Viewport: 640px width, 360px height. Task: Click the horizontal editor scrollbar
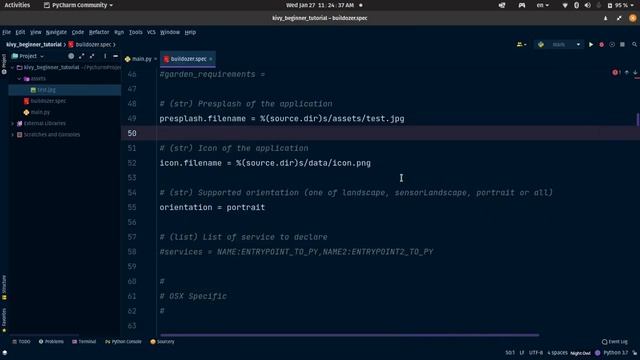click(x=350, y=335)
